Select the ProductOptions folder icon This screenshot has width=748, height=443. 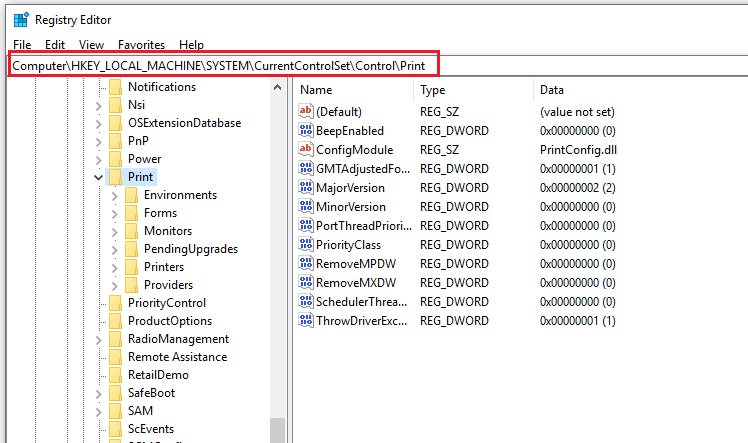[115, 321]
